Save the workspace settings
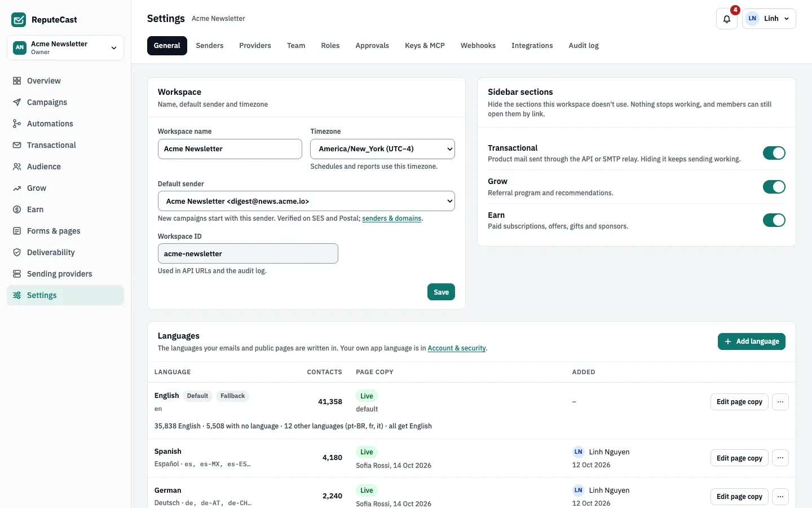Screen dimensions: 812x508 click(441, 292)
